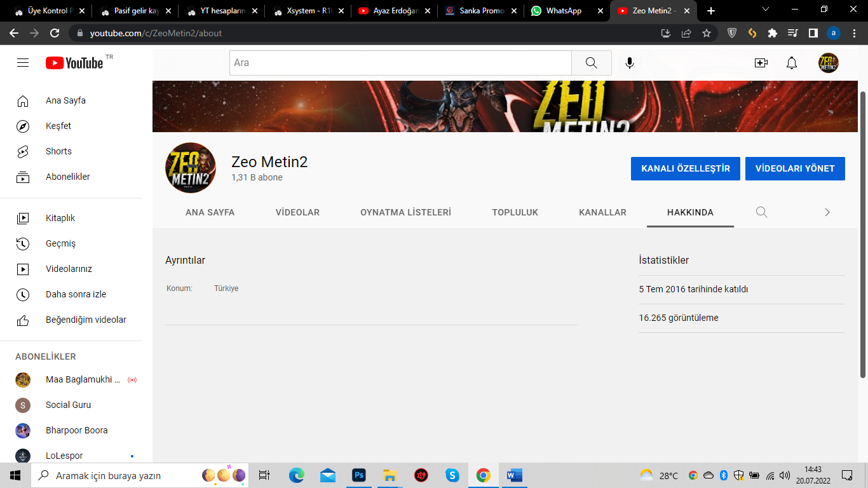The height and width of the screenshot is (488, 868).
Task: Click the YouTube search field
Action: (x=400, y=63)
